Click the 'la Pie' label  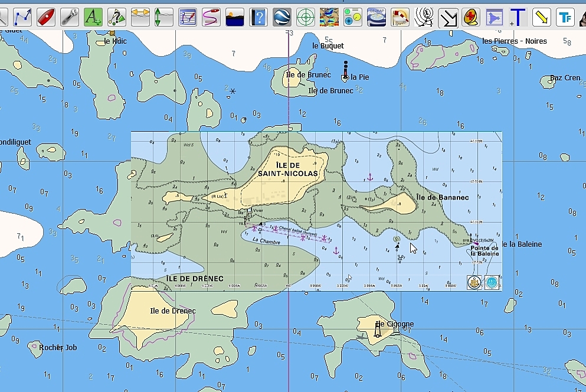click(x=360, y=77)
